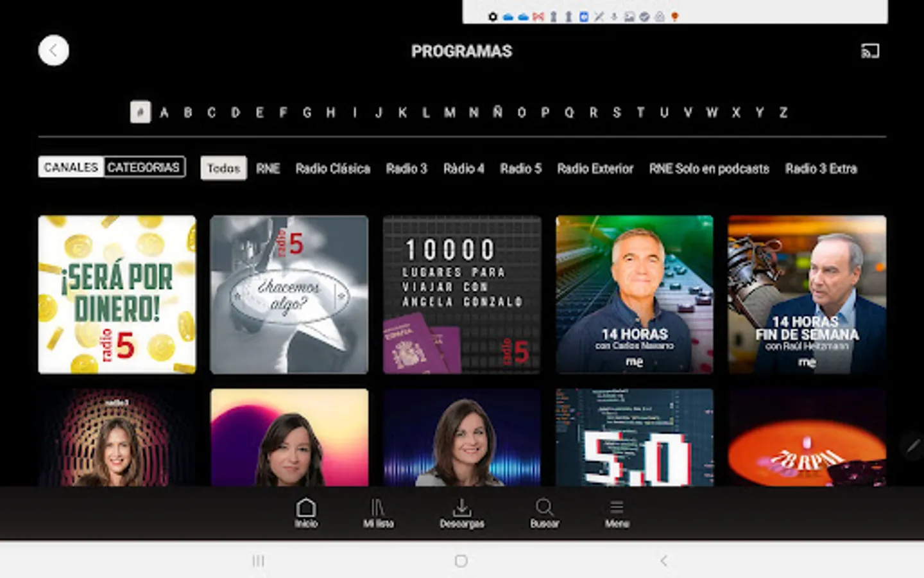Filter programs by letter W

(x=712, y=112)
